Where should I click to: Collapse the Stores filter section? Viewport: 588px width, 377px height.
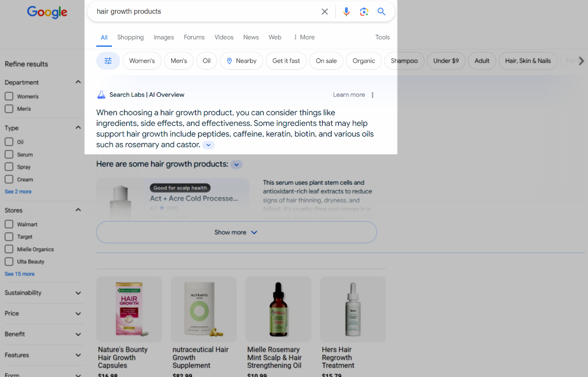coord(78,210)
